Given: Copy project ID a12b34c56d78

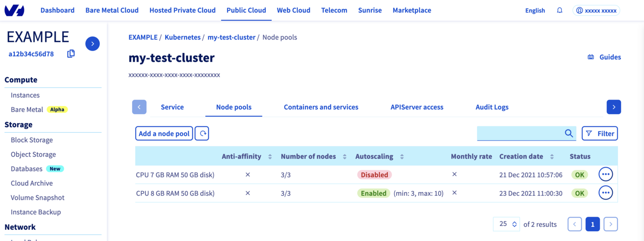Looking at the screenshot, I should [71, 54].
